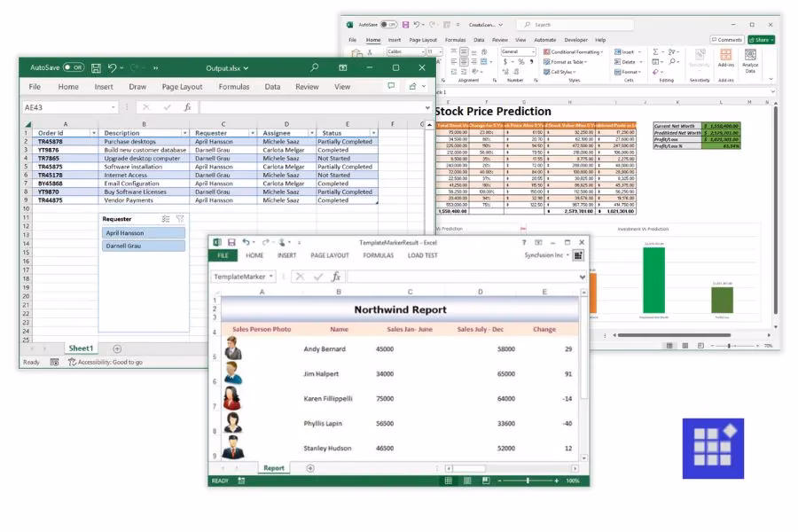Click the Undo icon in Output.xlsx

(110, 67)
